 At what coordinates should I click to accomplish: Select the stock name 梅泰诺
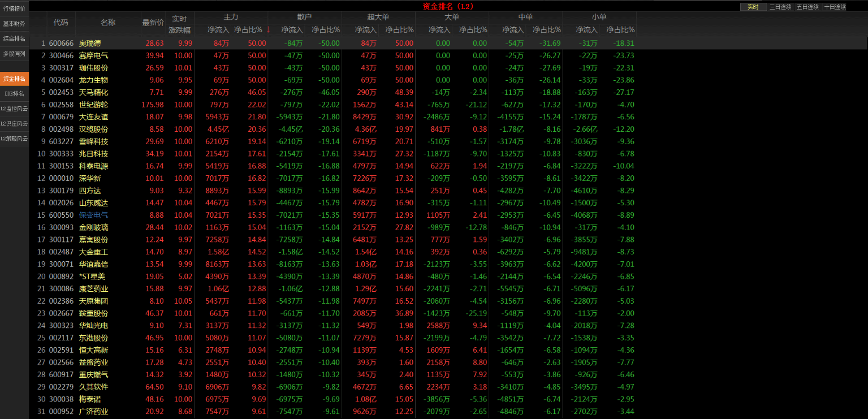tap(90, 399)
